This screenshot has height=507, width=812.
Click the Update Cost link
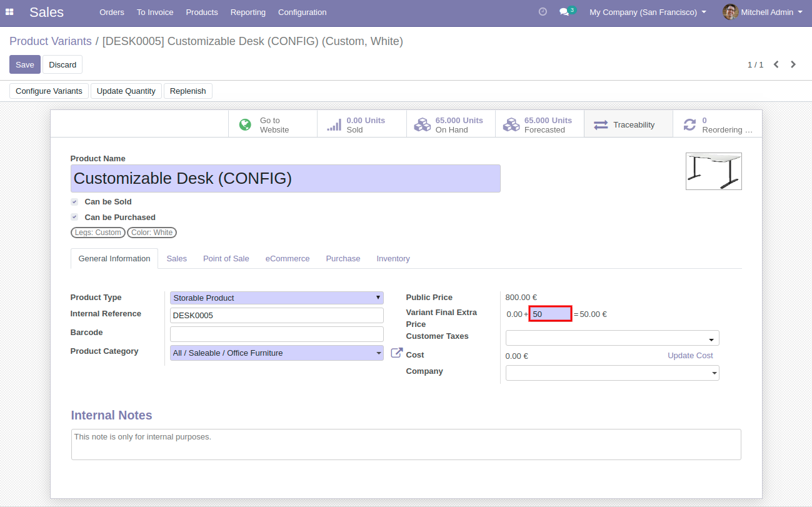click(x=690, y=356)
